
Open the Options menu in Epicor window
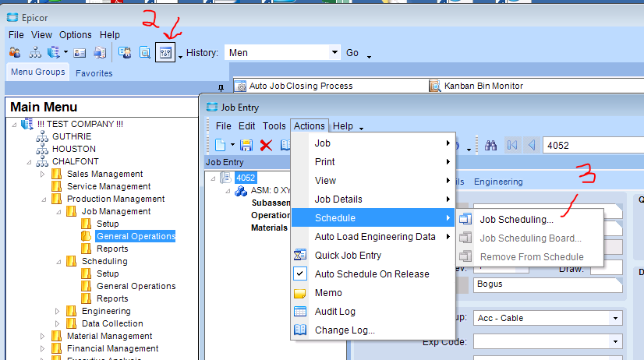[75, 35]
